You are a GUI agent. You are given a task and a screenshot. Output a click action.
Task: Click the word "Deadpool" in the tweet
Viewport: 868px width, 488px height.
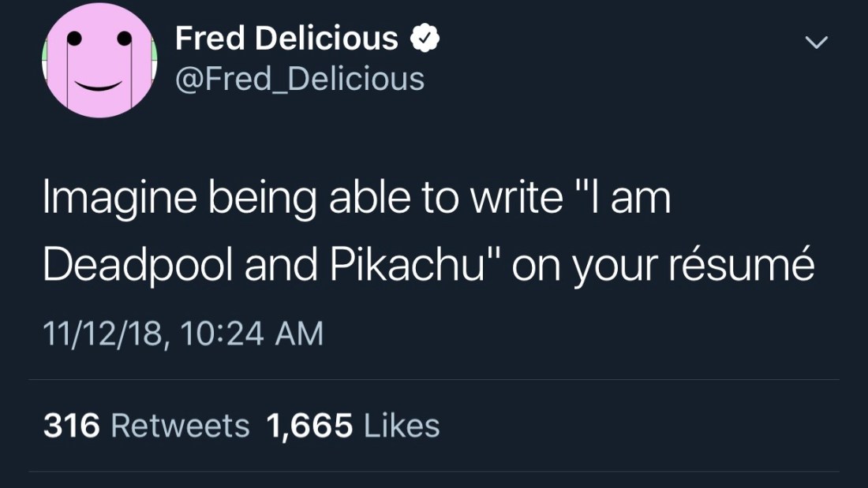point(137,266)
